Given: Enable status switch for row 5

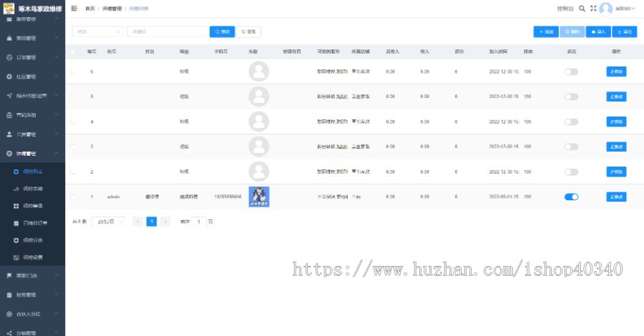Looking at the screenshot, I should pos(571,97).
